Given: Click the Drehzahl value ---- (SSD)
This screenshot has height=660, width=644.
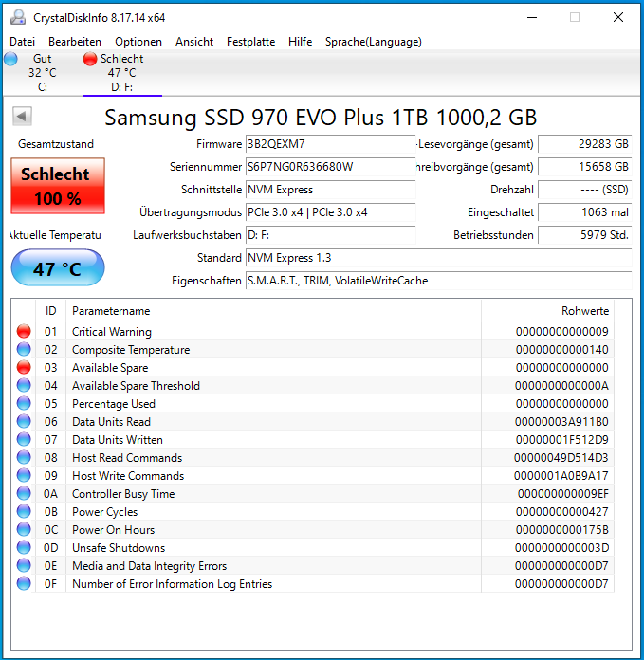Looking at the screenshot, I should coord(584,190).
